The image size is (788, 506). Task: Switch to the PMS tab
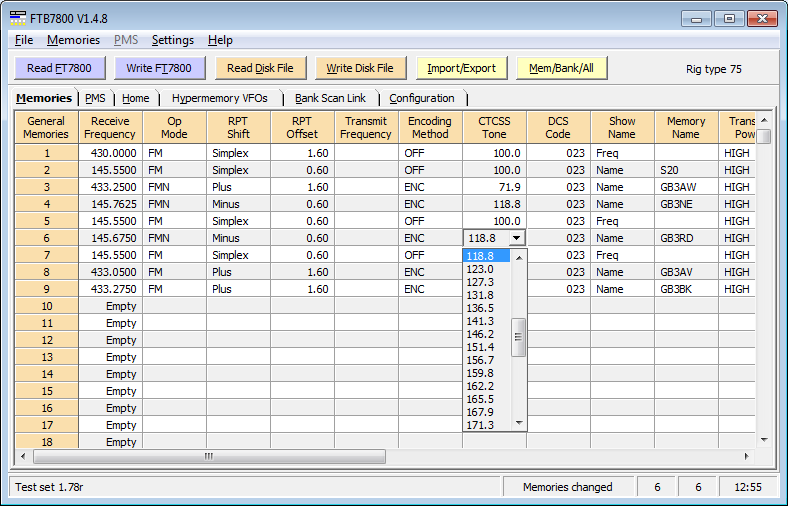[x=95, y=98]
